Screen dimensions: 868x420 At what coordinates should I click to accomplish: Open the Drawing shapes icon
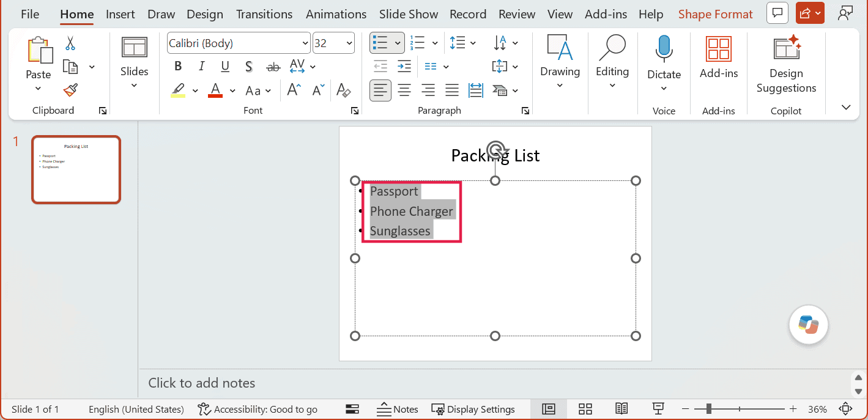click(560, 48)
